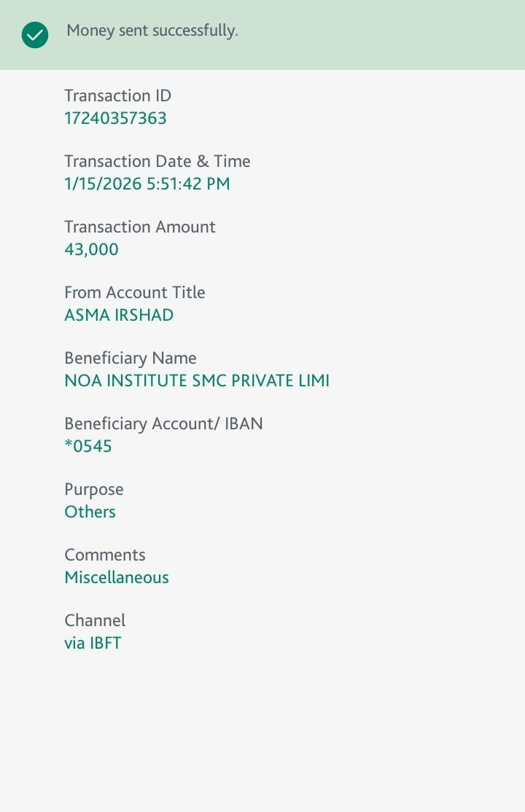
Task: Click the Beneficiary Name label
Action: [131, 358]
